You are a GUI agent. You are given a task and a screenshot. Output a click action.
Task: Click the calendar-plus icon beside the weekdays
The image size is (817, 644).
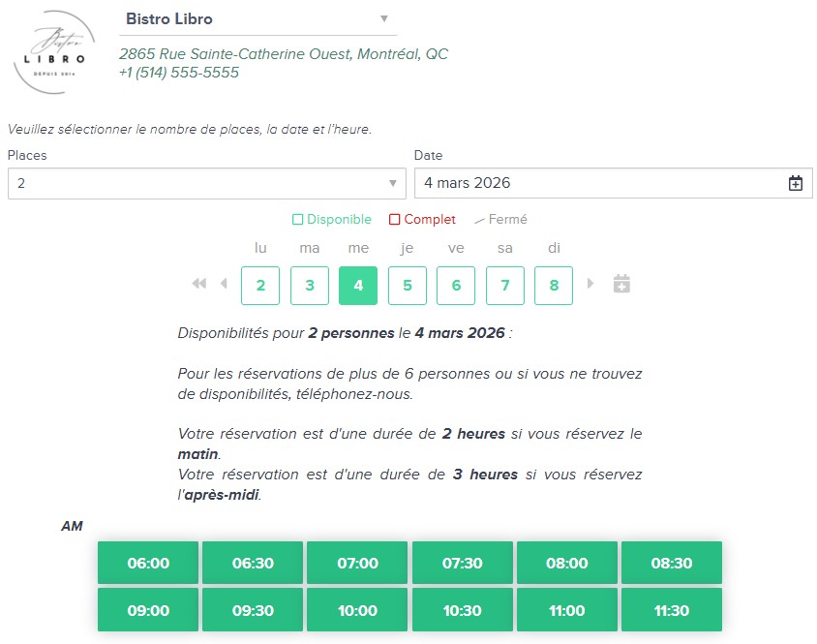click(x=621, y=284)
